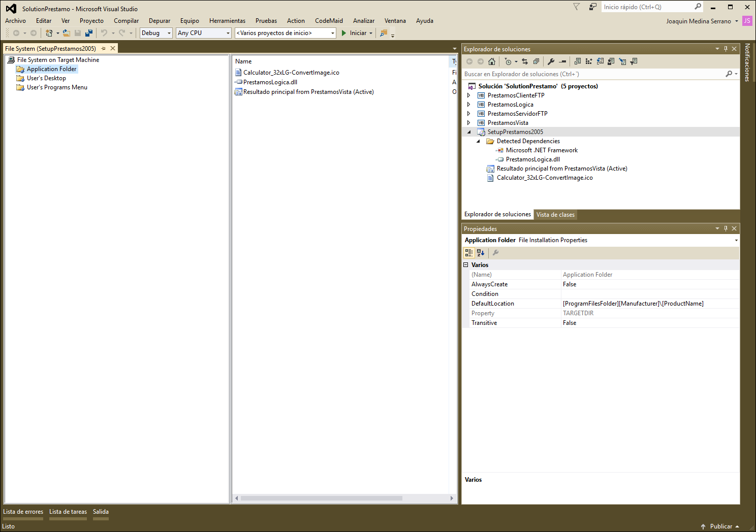Click the New Project toolbar icon
Image resolution: width=756 pixels, height=532 pixels.
(x=49, y=33)
